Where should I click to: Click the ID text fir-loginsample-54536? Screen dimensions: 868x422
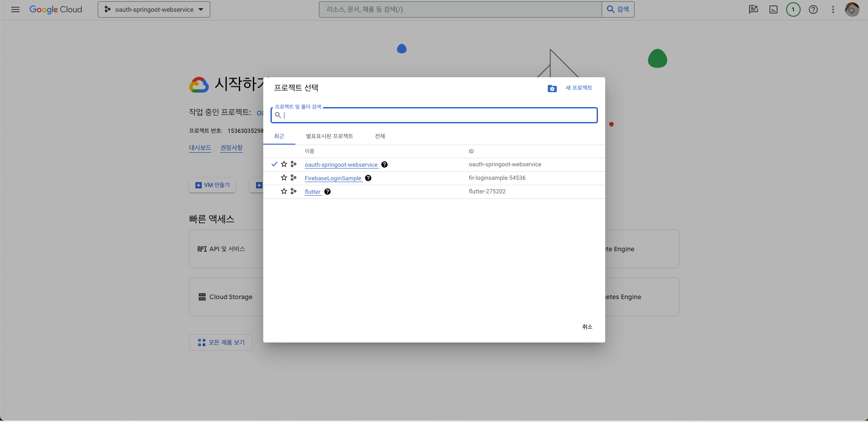click(497, 178)
